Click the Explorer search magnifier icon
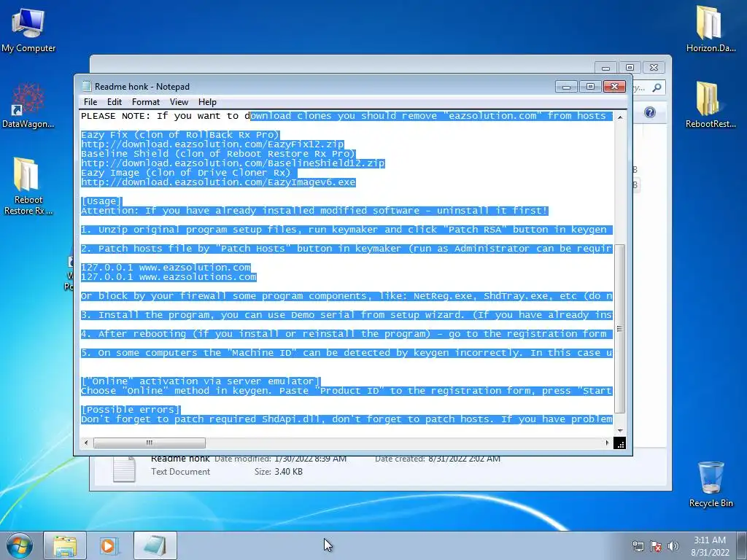This screenshot has height=560, width=747. (657, 87)
